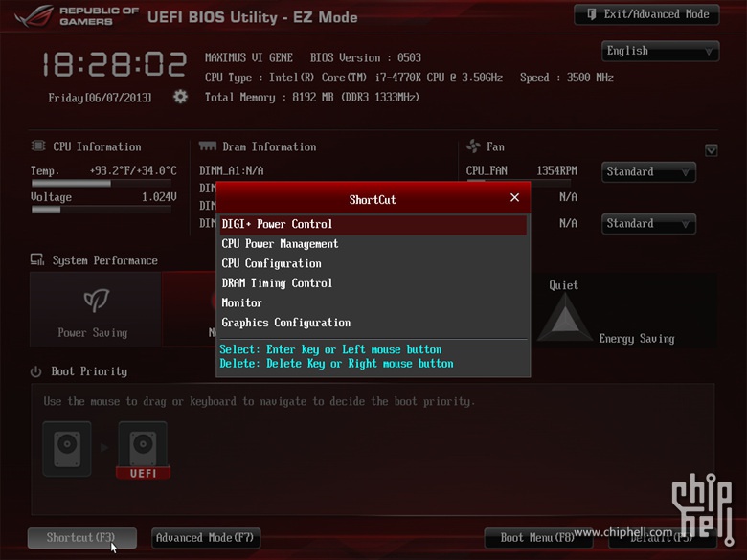Close the ShortCut dialog
This screenshot has height=560, width=747.
514,197
